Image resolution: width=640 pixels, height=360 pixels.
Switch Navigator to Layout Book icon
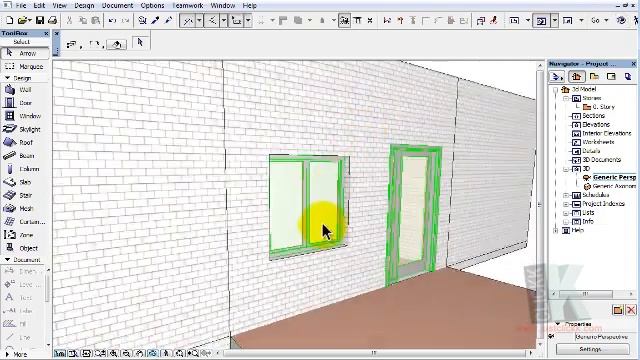click(x=611, y=76)
